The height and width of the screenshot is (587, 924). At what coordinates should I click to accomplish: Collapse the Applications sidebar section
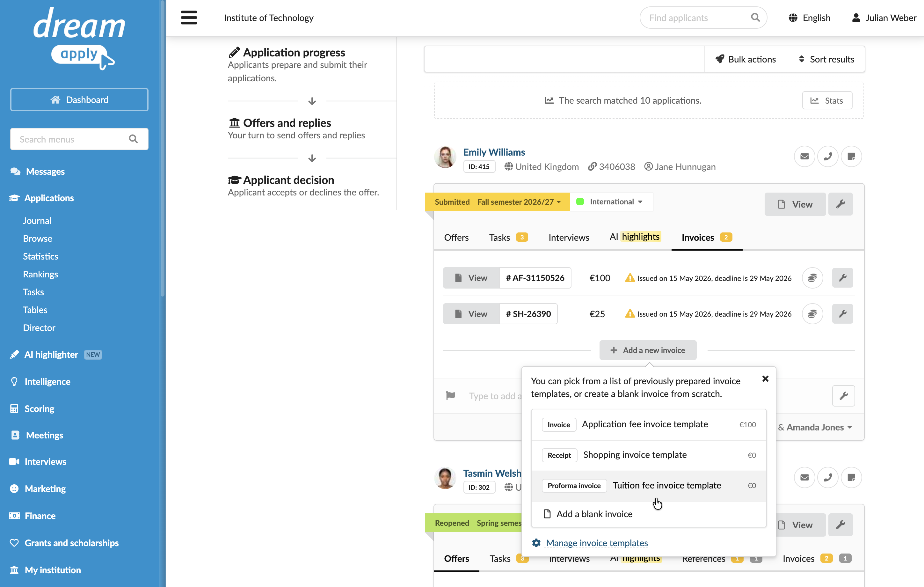pyautogui.click(x=42, y=198)
